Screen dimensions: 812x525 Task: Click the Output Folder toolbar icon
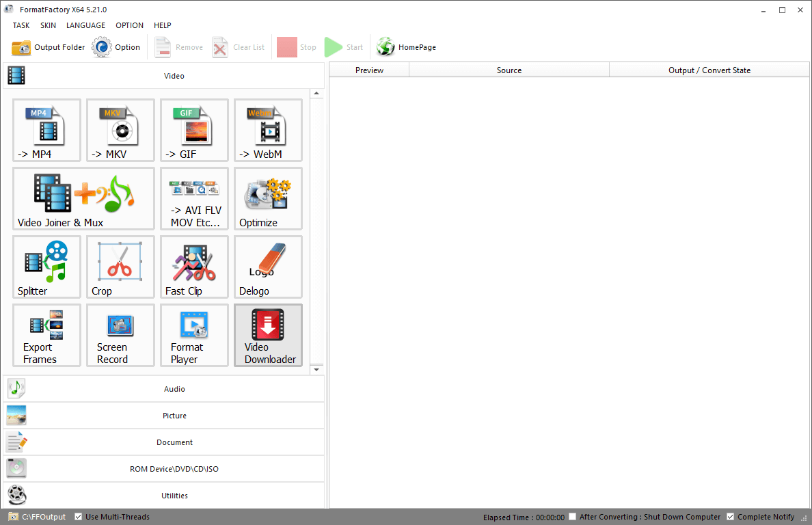21,47
